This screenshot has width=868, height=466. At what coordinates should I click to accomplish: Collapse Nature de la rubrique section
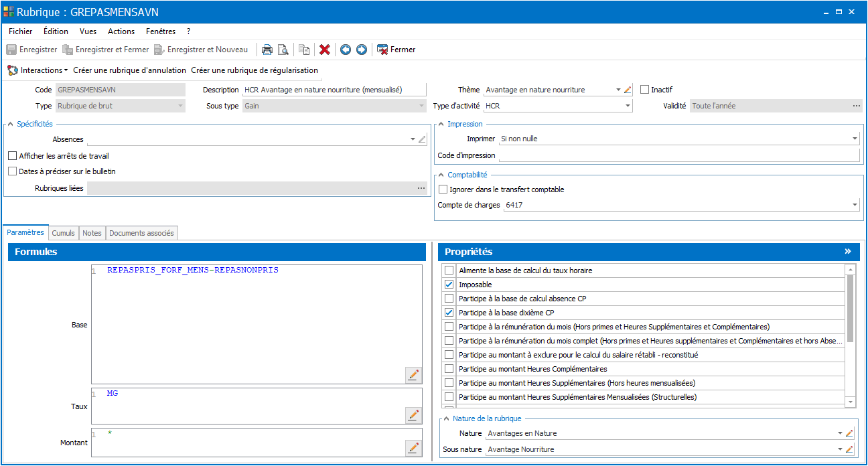pyautogui.click(x=446, y=418)
